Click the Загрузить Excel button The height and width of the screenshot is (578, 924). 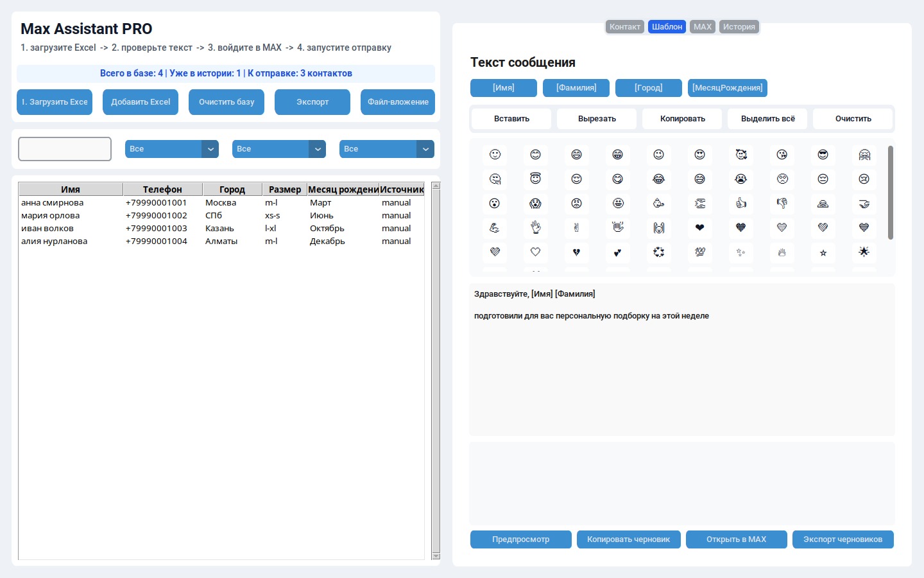pos(55,102)
